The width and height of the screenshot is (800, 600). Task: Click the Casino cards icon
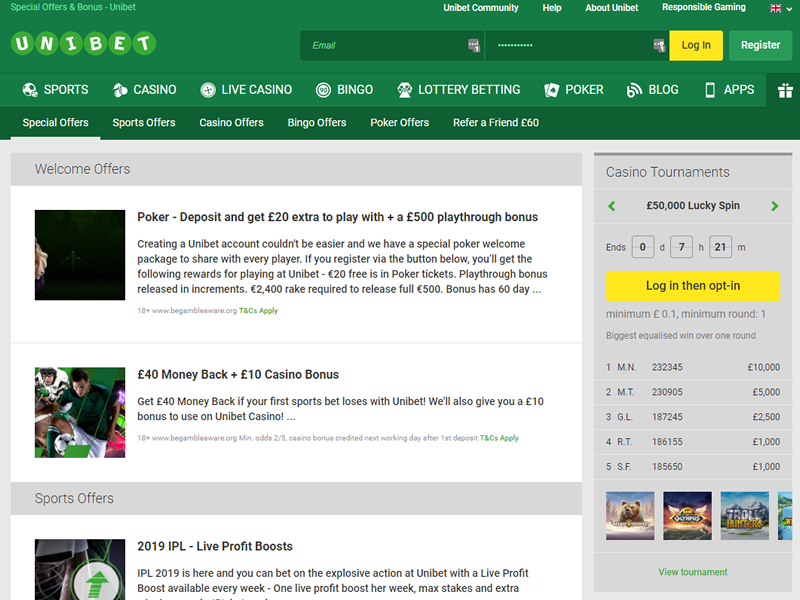(x=120, y=90)
